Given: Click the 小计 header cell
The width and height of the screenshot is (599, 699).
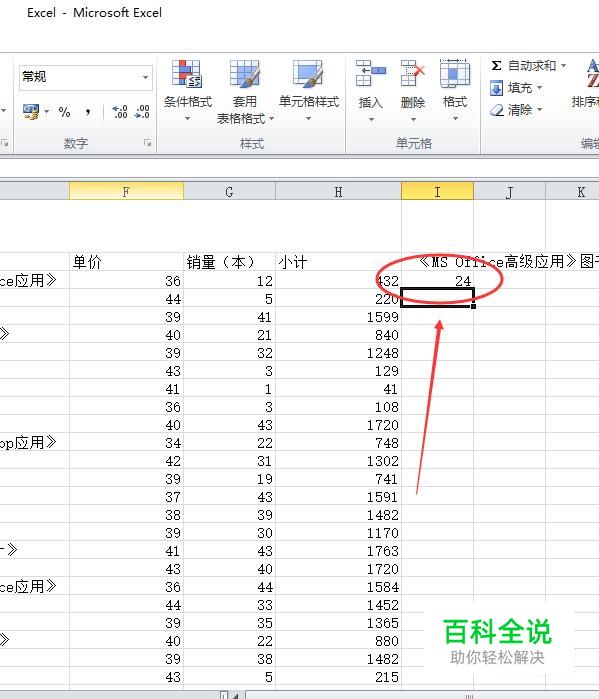Looking at the screenshot, I should point(338,262).
